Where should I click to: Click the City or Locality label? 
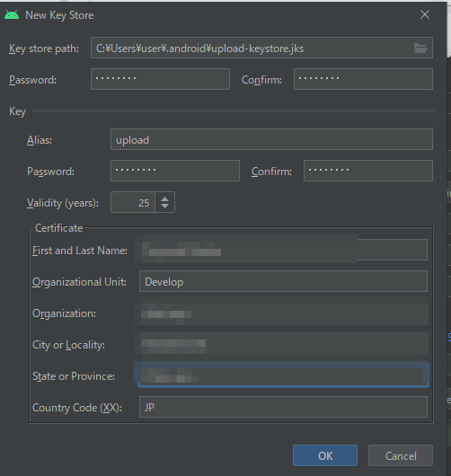coord(68,345)
